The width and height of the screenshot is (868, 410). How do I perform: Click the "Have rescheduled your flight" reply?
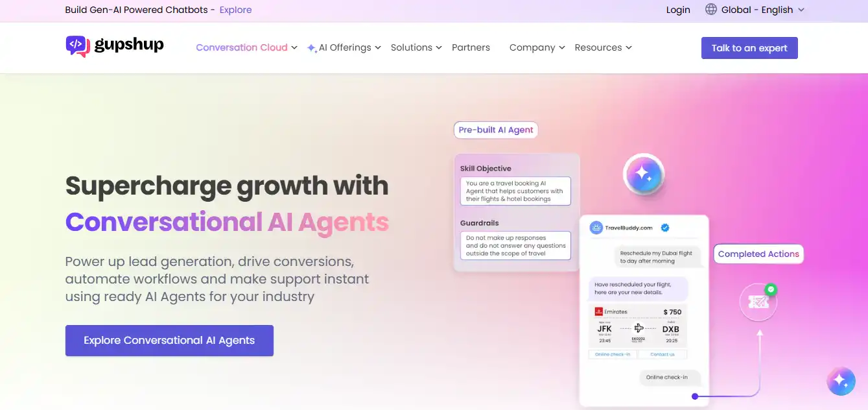pos(638,289)
